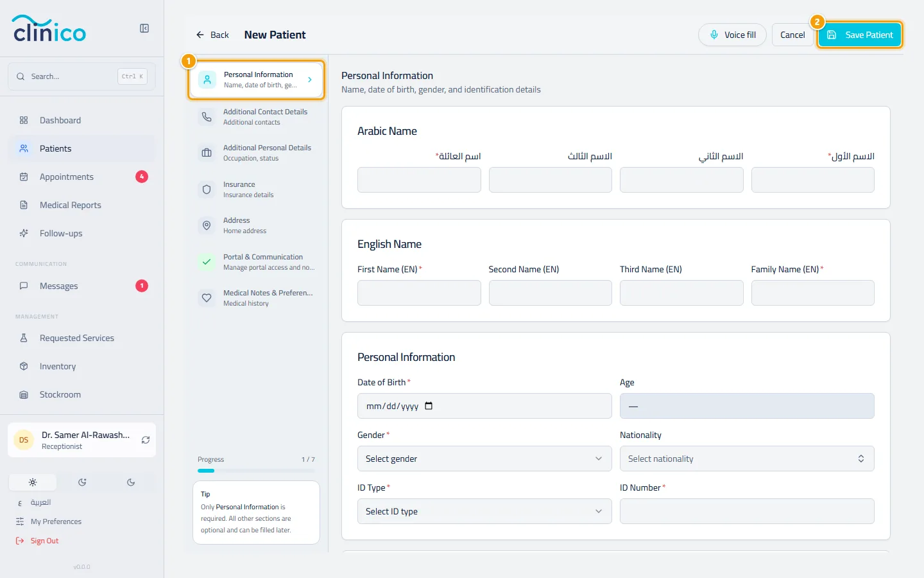Screen dimensions: 924x578
Task: Click the map pin icon for Address
Action: pos(207,225)
